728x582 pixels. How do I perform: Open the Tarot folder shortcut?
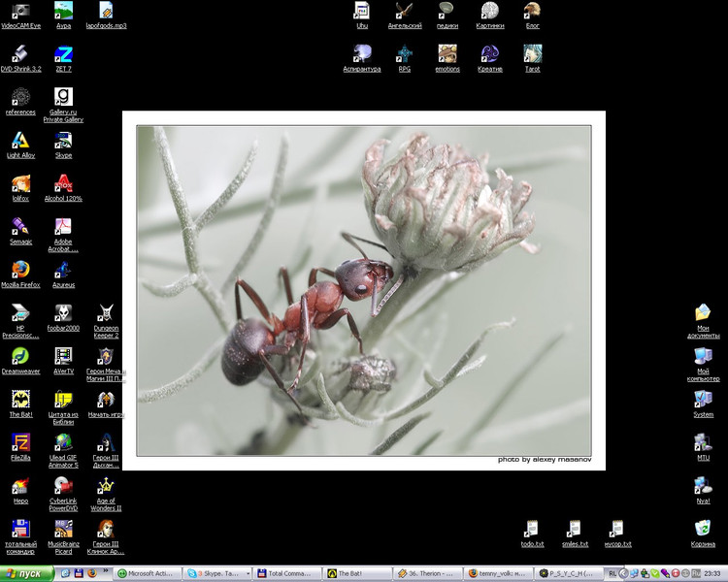click(533, 59)
